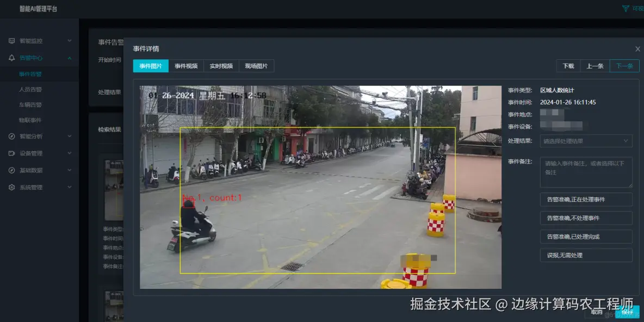This screenshot has width=644, height=322.
Task: Click the 智能AI管理平台 platform logo
Action: pos(38,8)
